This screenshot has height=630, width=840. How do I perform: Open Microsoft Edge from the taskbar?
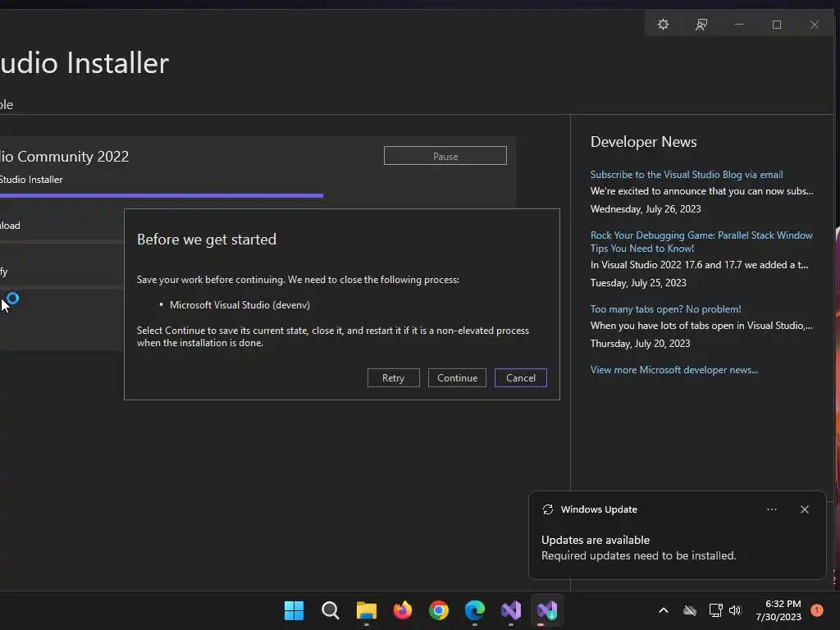point(475,610)
